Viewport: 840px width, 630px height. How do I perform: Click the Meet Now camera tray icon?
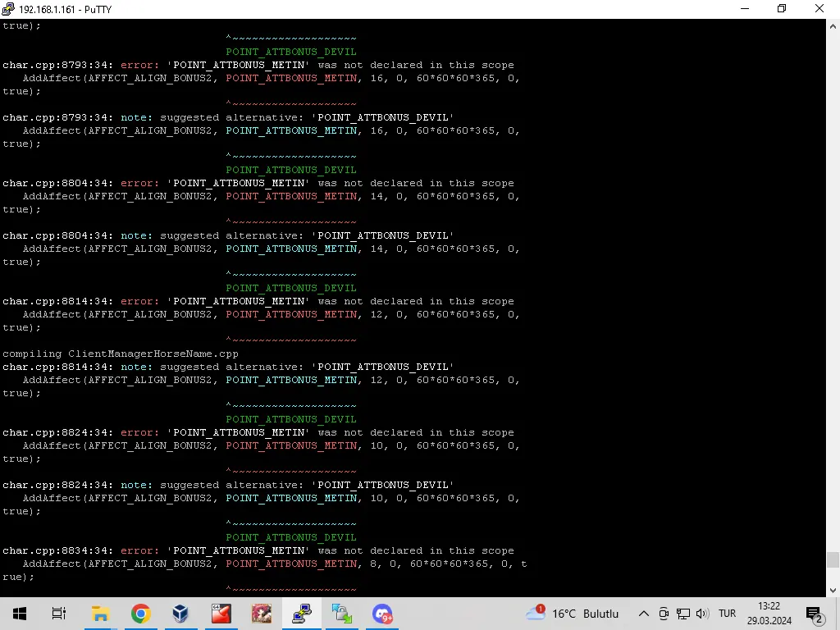point(664,614)
